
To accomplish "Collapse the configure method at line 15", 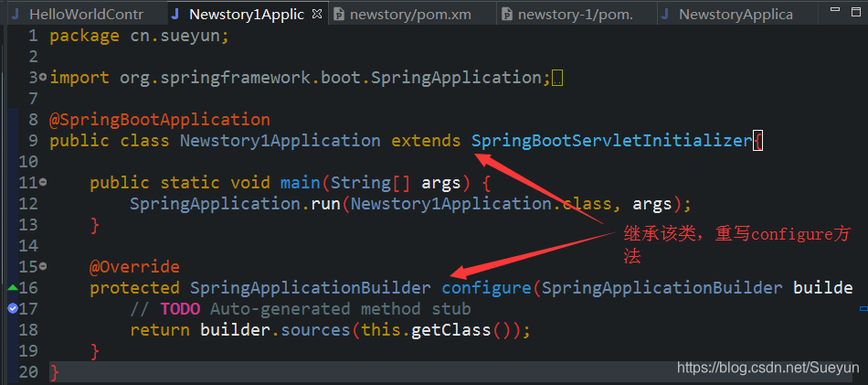I will 43,266.
